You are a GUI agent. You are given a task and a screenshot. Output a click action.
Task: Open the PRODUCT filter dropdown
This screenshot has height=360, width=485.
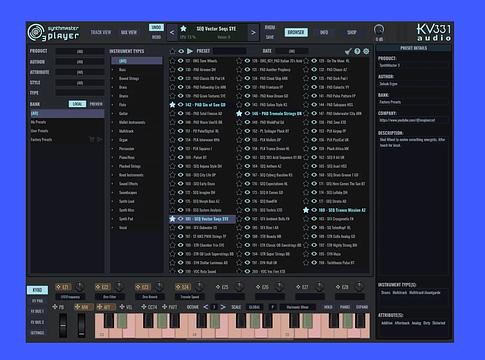[x=80, y=51]
